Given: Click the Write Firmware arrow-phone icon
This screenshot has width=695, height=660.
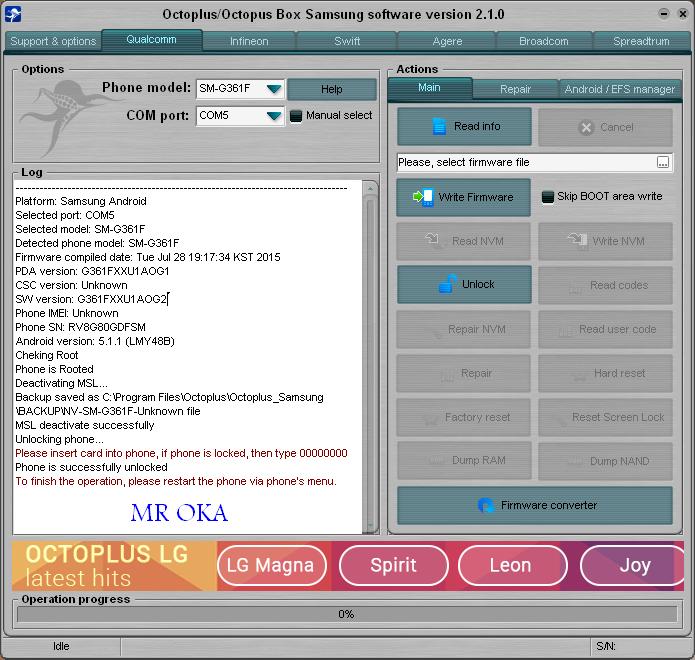Looking at the screenshot, I should pyautogui.click(x=423, y=197).
